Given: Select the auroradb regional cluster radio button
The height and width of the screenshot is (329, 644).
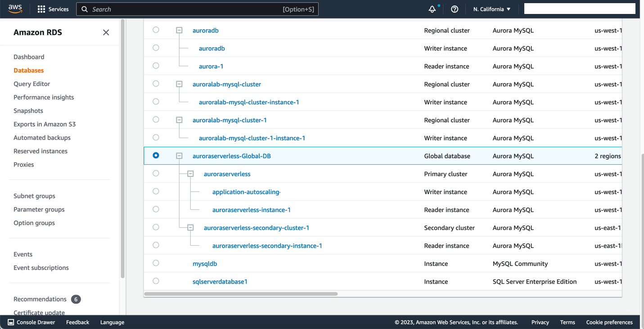Looking at the screenshot, I should tap(156, 30).
